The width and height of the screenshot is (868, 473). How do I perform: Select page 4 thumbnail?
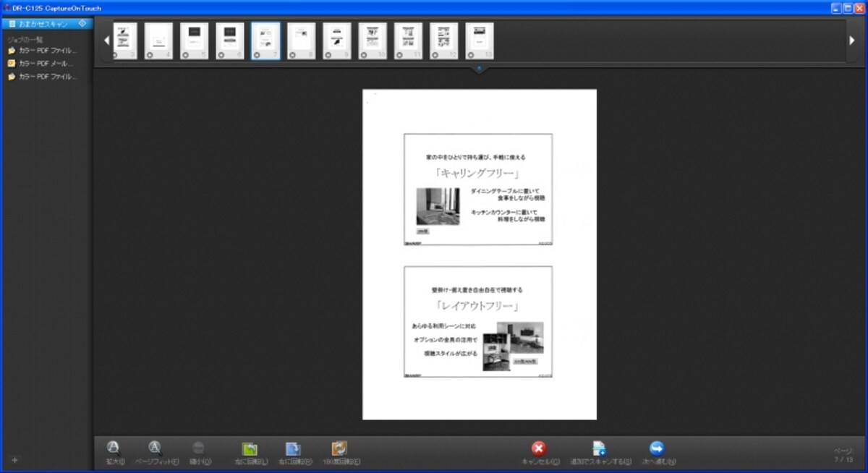pos(158,41)
